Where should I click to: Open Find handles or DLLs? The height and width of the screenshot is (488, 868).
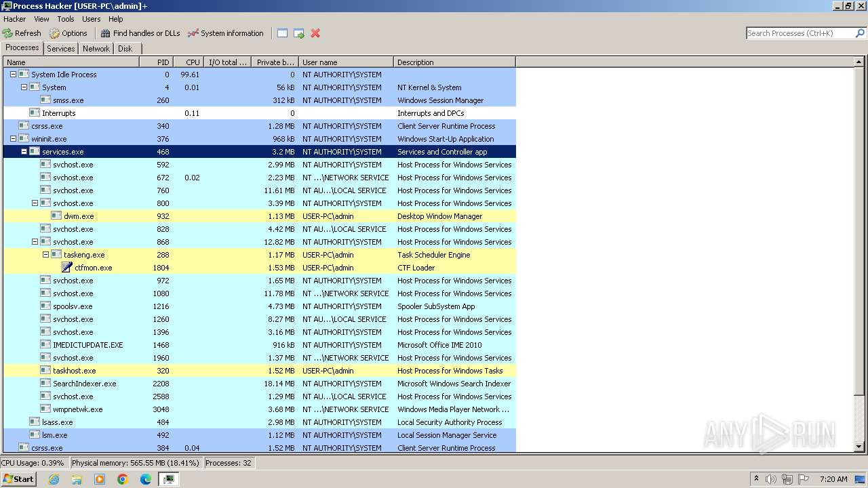point(140,33)
